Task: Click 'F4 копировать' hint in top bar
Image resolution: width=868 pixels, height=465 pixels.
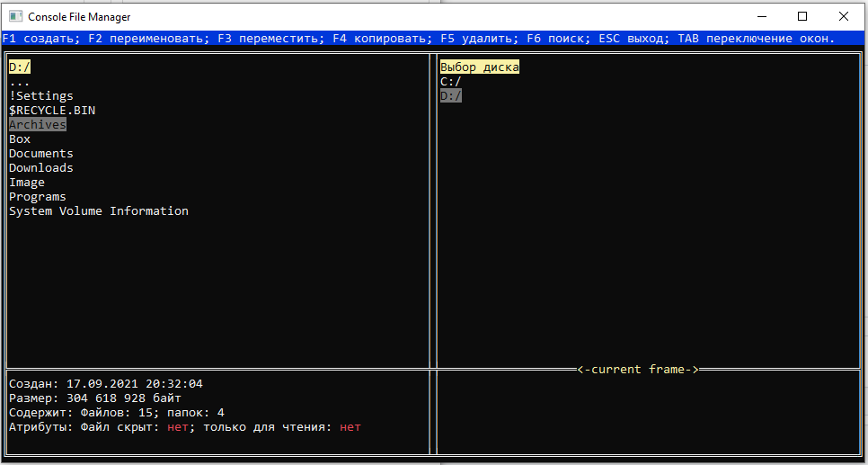Action: pyautogui.click(x=383, y=39)
